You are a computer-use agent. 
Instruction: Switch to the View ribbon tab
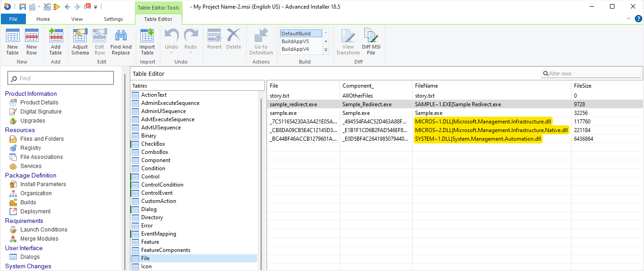point(77,19)
